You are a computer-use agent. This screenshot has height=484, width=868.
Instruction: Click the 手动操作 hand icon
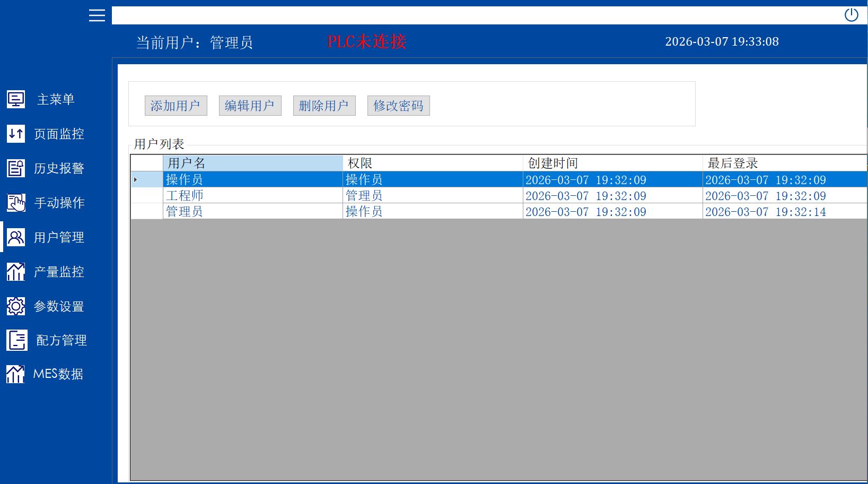pos(16,203)
